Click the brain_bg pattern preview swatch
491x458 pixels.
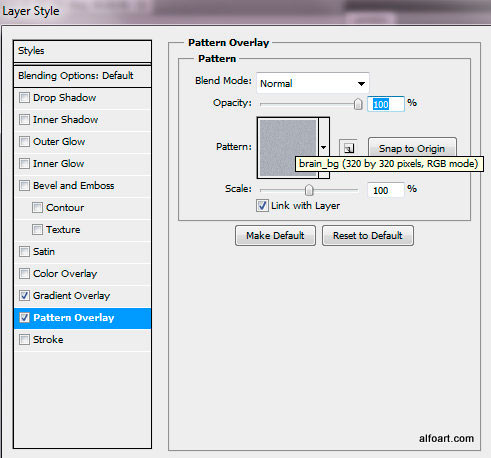288,148
